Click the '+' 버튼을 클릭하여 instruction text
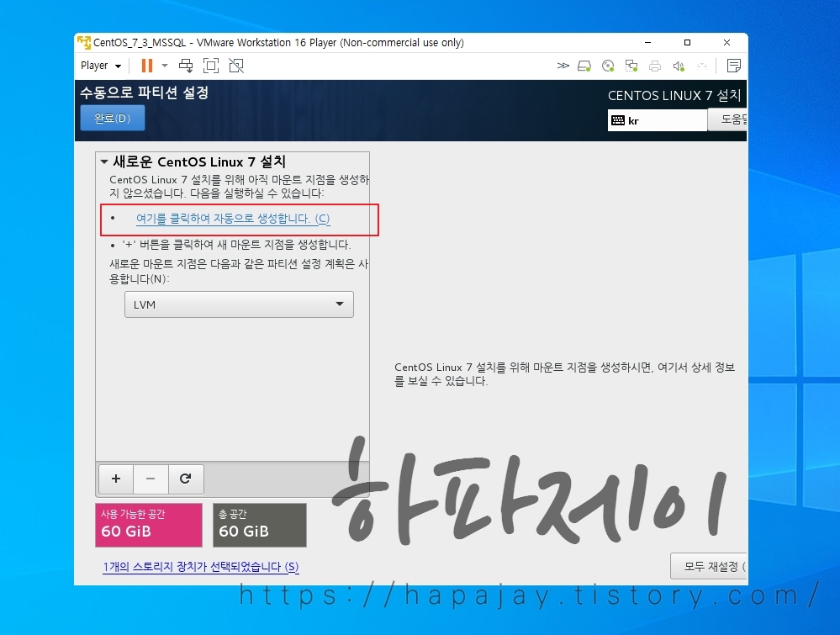Image resolution: width=840 pixels, height=635 pixels. point(236,245)
